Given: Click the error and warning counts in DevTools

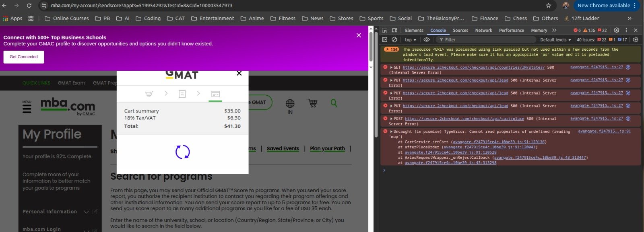Looking at the screenshot, I should click(590, 30).
